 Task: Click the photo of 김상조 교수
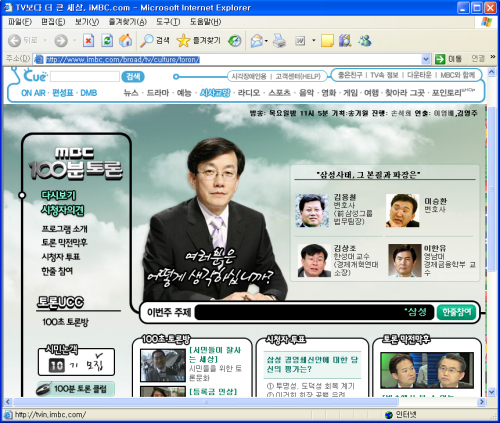(314, 260)
